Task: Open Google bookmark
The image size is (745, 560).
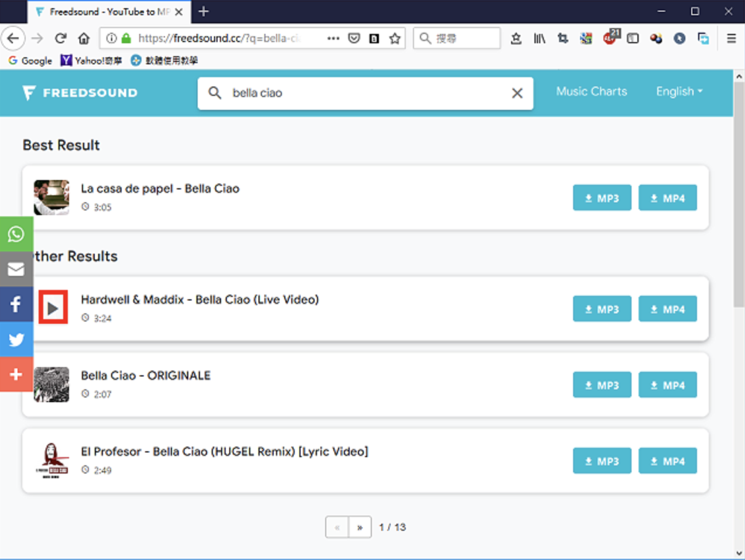Action: (x=30, y=60)
